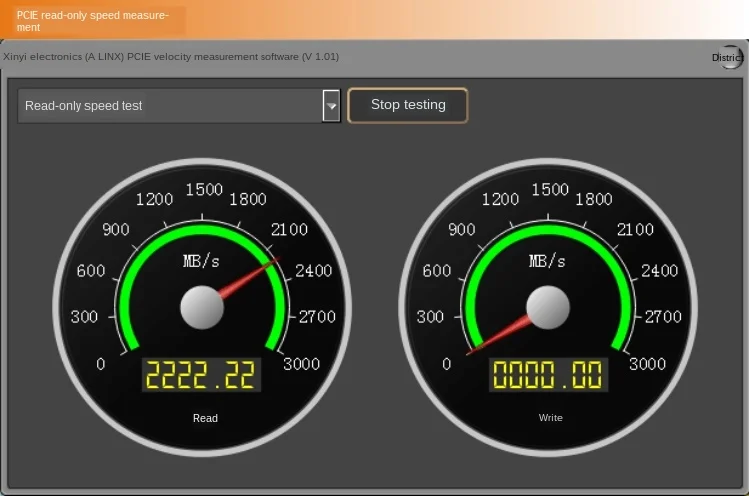Click the Write gauge center knob
Screen dimensions: 749x496
pos(548,308)
